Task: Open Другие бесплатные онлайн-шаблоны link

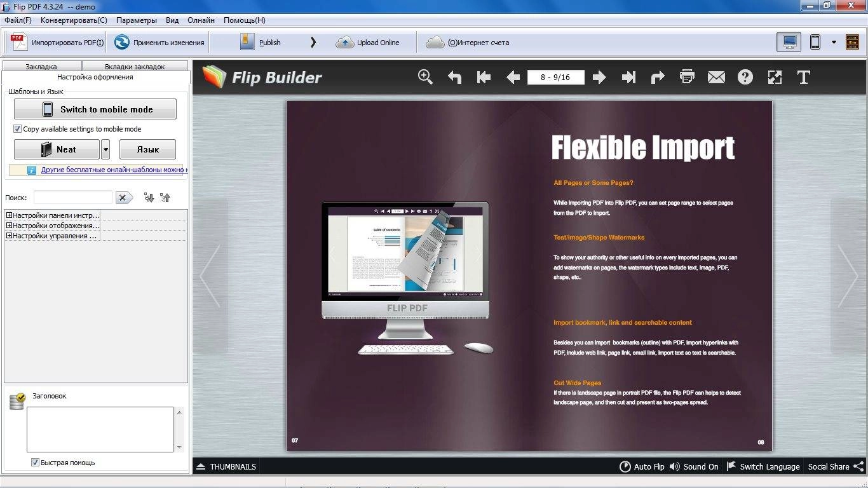Action: tap(114, 170)
